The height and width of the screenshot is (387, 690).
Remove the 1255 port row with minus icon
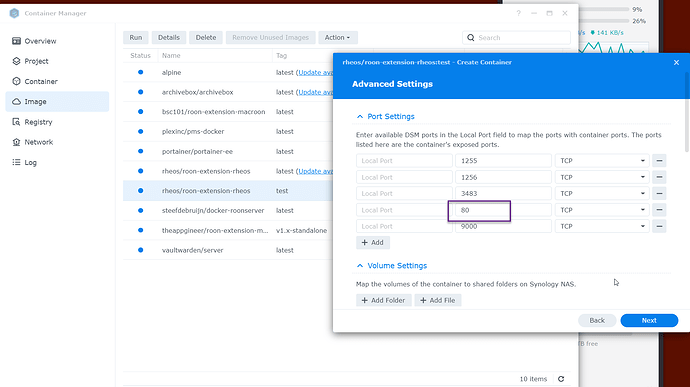pyautogui.click(x=659, y=161)
